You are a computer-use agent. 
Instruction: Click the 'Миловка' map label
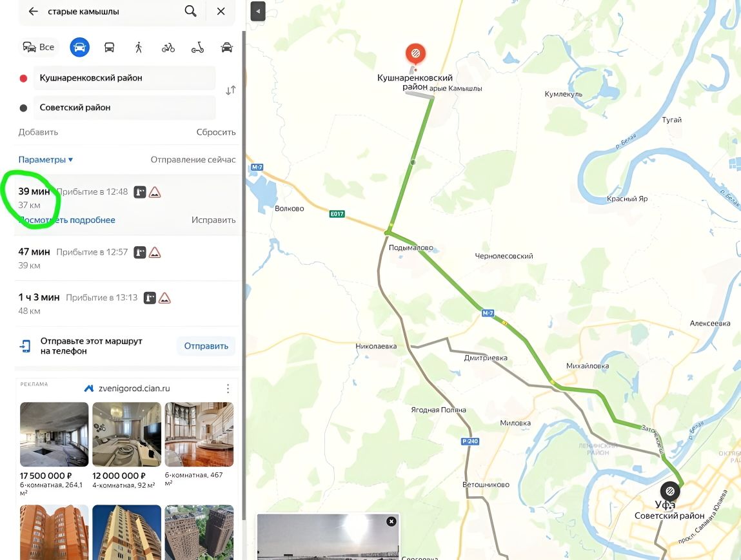point(515,423)
